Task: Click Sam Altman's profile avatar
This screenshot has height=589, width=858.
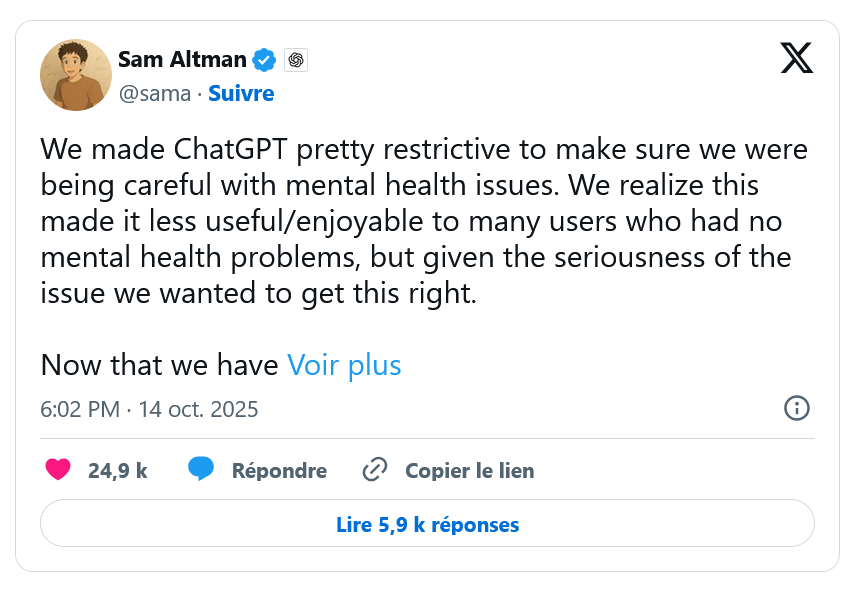Action: (x=75, y=75)
